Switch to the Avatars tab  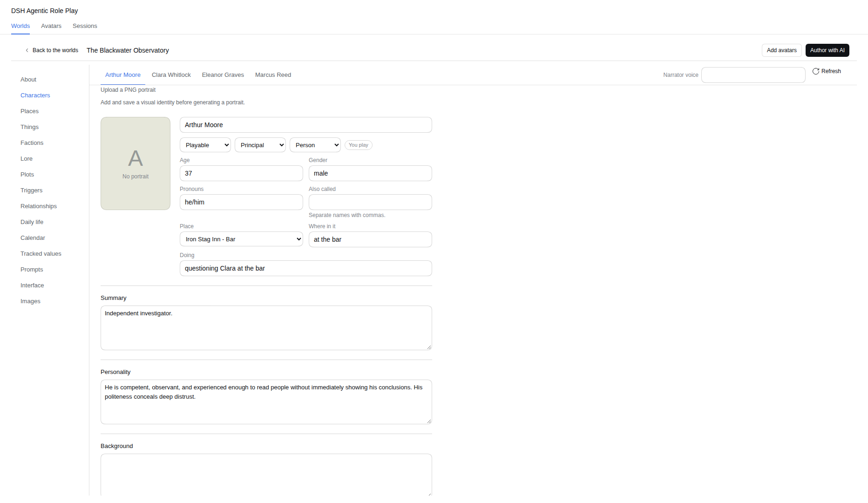pos(51,26)
